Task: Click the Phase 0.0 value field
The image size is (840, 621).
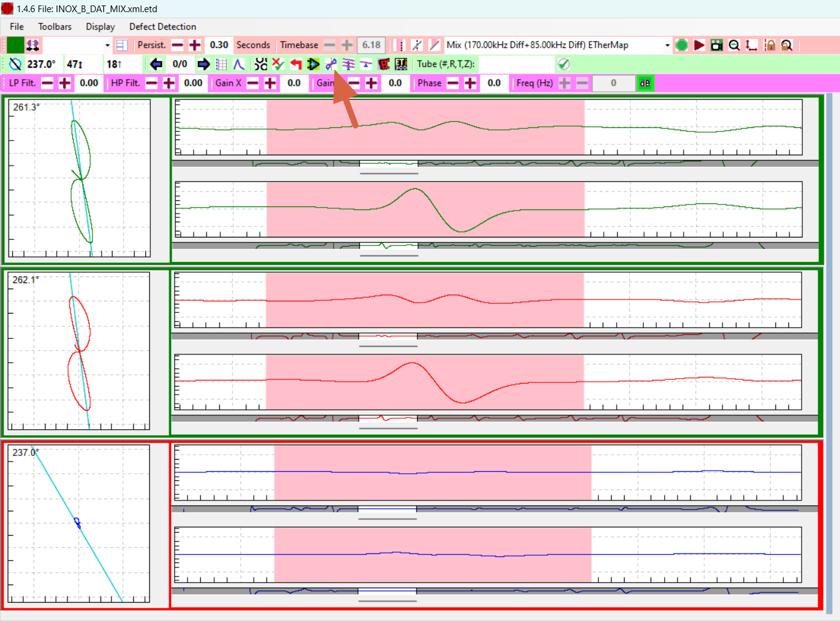Action: pyautogui.click(x=494, y=83)
